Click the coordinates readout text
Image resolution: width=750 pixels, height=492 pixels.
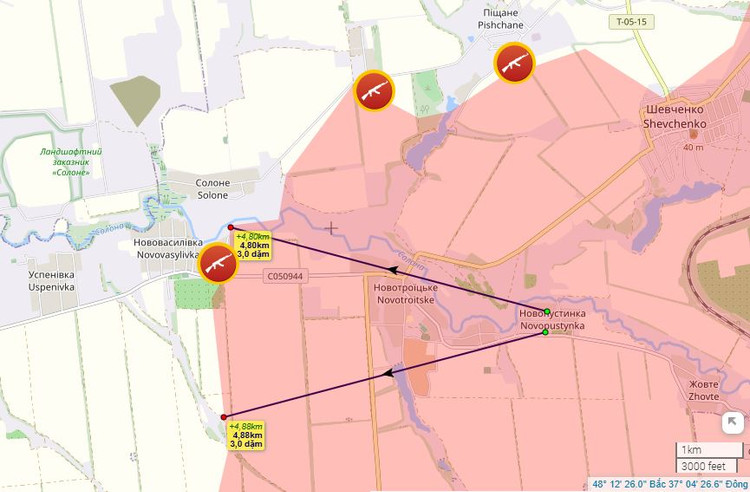(670, 484)
